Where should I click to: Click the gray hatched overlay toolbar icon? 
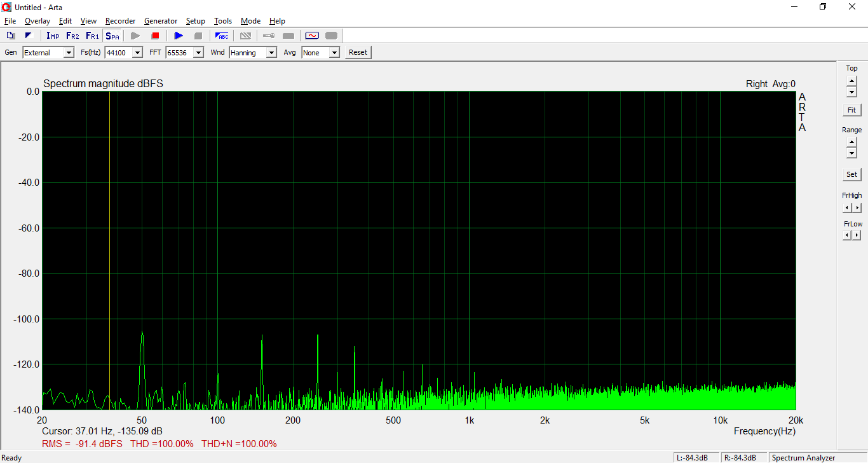click(245, 36)
